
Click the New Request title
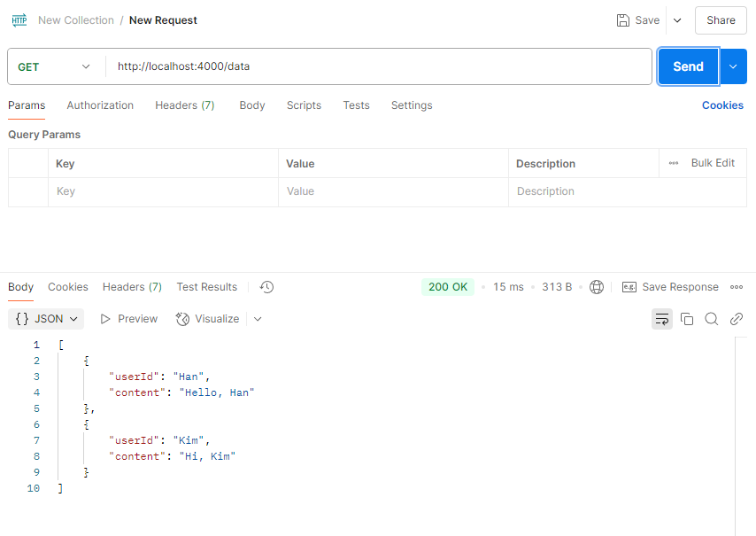coord(163,20)
